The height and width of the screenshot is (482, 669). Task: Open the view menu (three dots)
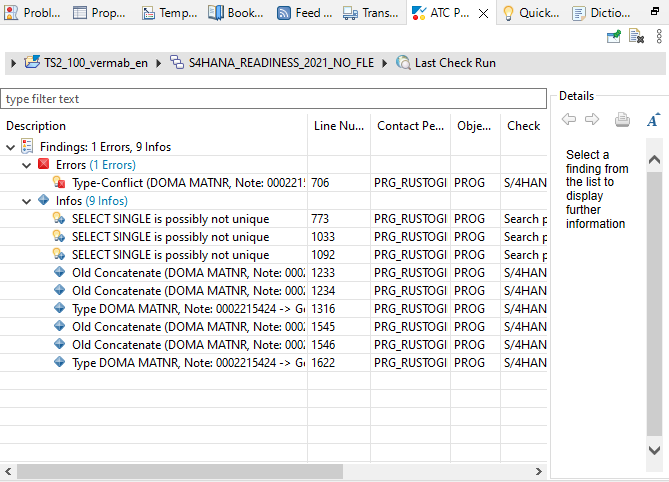[x=659, y=37]
